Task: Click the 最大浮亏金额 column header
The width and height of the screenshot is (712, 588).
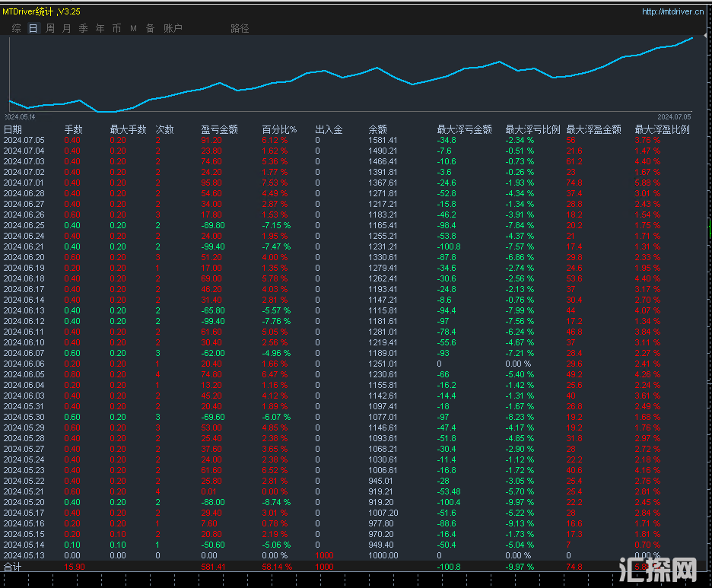Action: click(x=464, y=129)
